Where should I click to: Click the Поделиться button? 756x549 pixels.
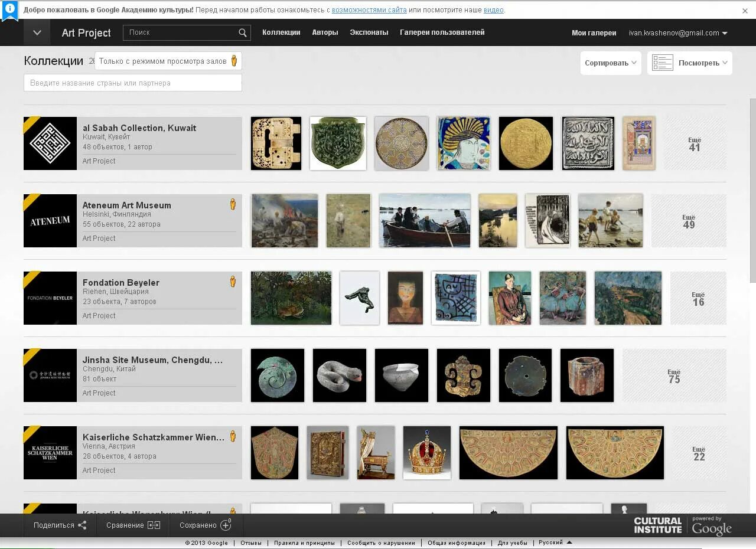pyautogui.click(x=60, y=525)
